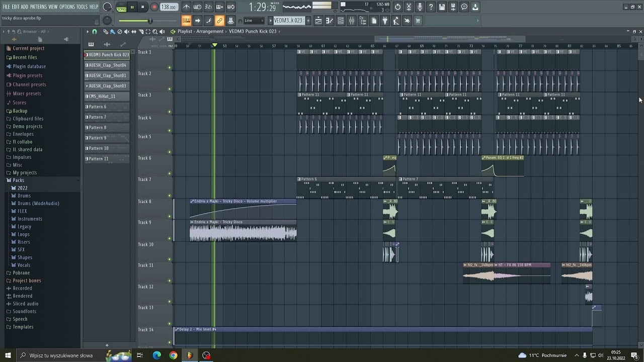Expand the Pobrane folder in browser
Screen dimensions: 644x362
(21, 273)
